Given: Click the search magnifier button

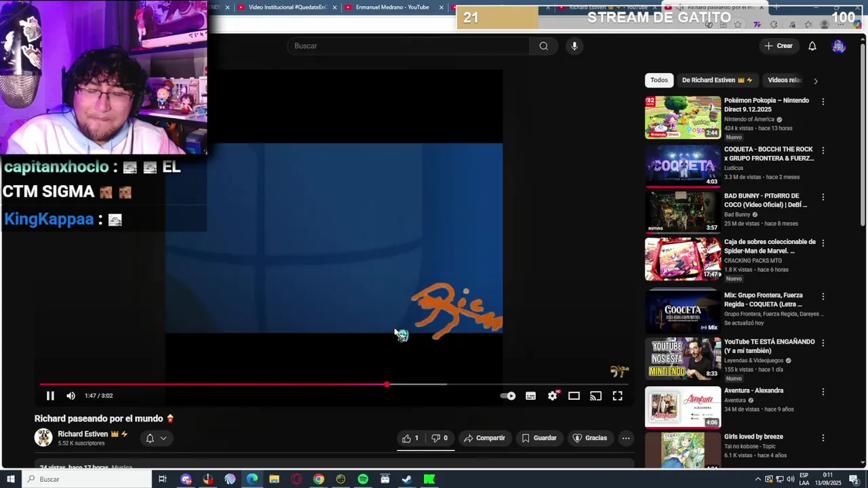Looking at the screenshot, I should [x=543, y=45].
